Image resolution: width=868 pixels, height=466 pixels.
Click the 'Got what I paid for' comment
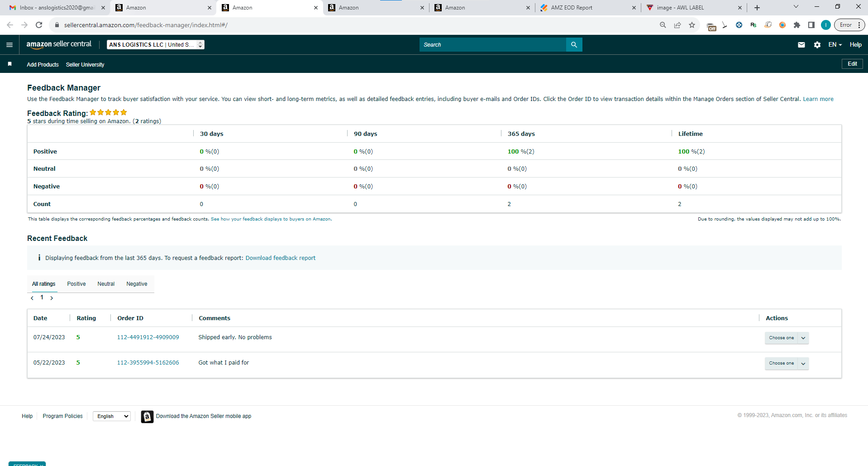[224, 363]
